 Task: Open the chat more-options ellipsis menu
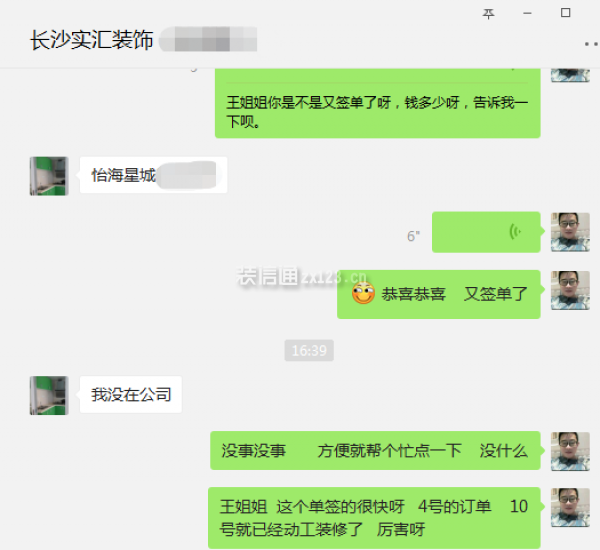tap(592, 44)
